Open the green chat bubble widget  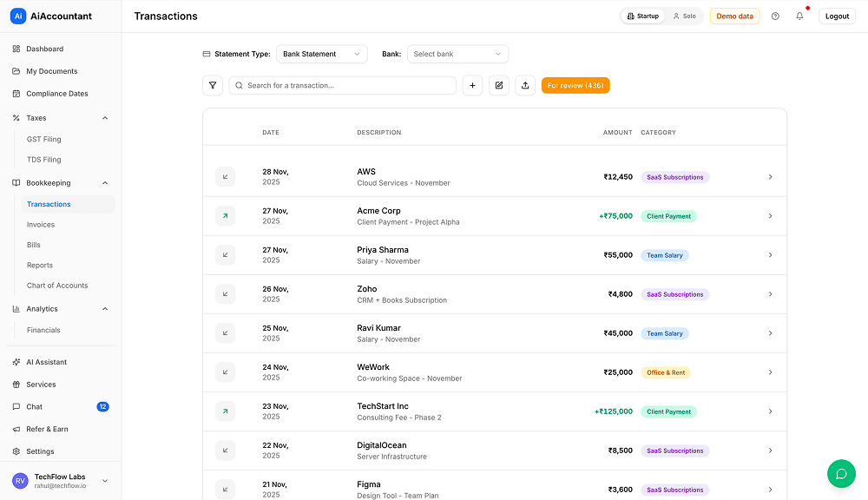pyautogui.click(x=841, y=473)
